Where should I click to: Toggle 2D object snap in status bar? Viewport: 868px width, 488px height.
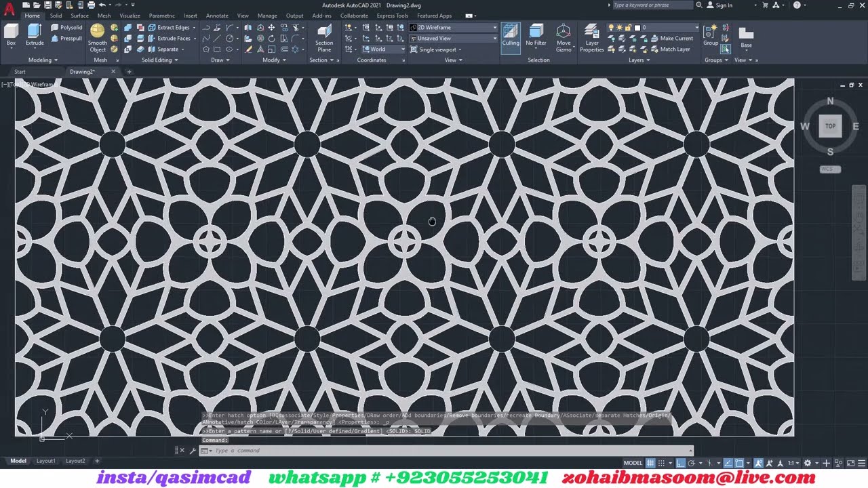[739, 463]
